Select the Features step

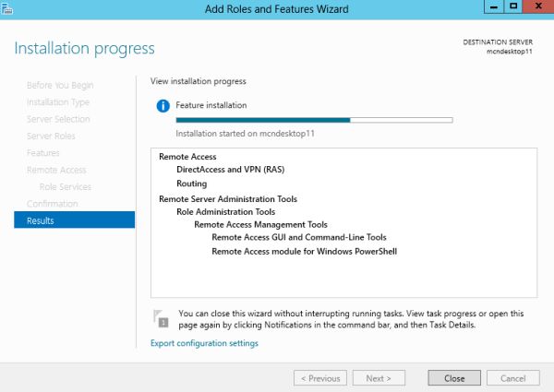click(43, 153)
